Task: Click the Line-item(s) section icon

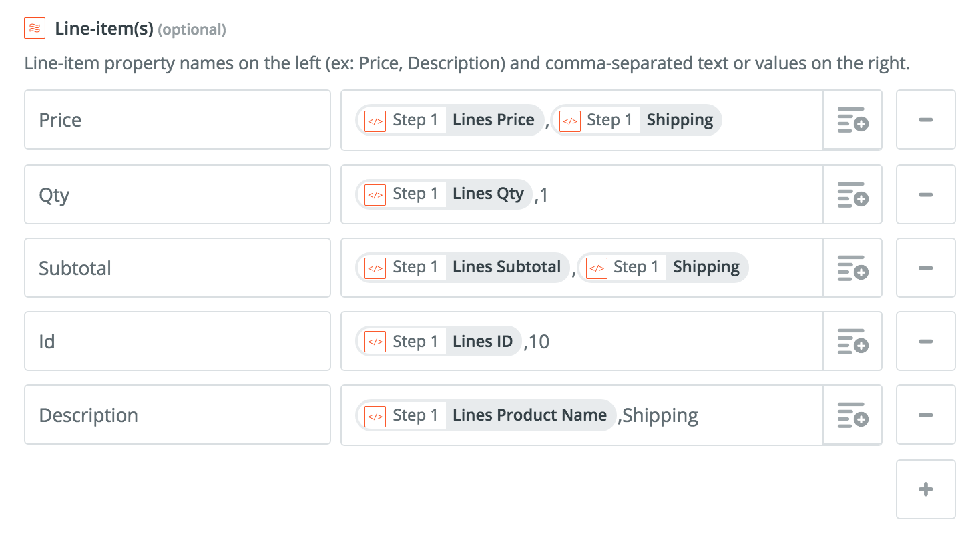Action: [x=35, y=29]
